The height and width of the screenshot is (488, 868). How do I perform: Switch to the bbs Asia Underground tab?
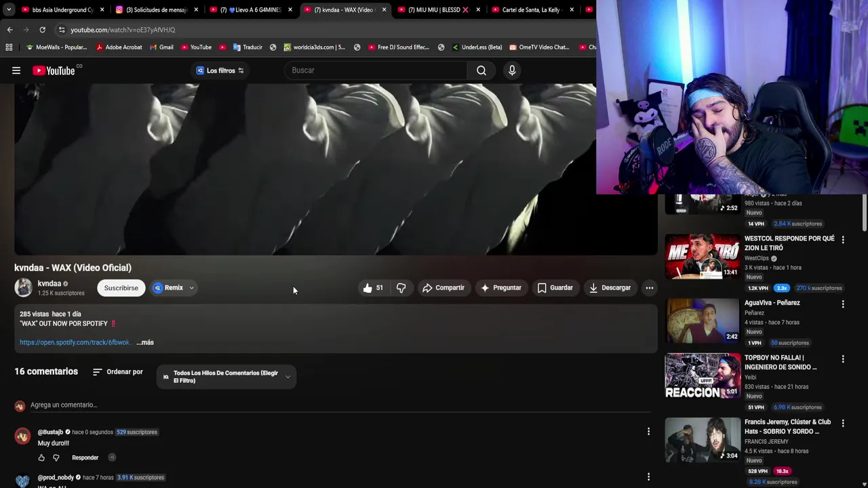coord(63,10)
